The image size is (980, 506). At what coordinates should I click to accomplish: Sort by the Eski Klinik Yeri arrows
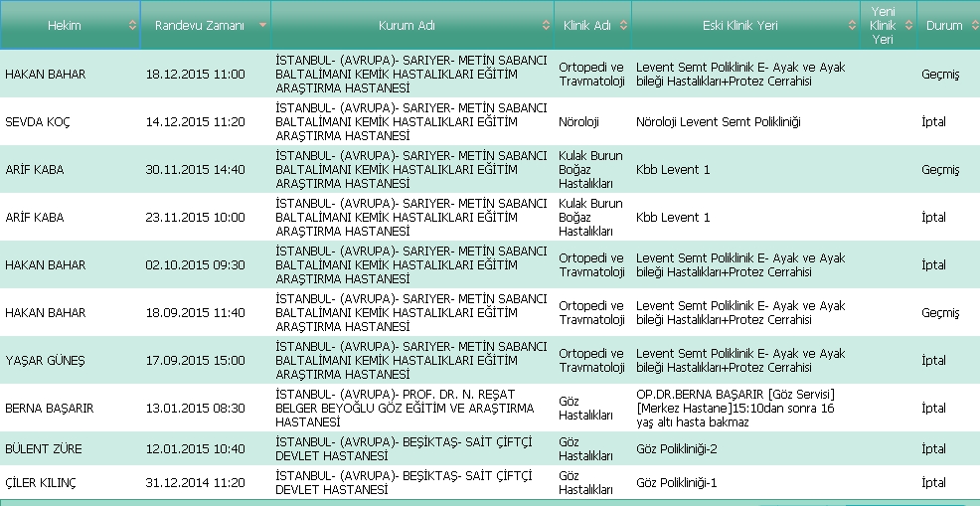[x=852, y=25]
